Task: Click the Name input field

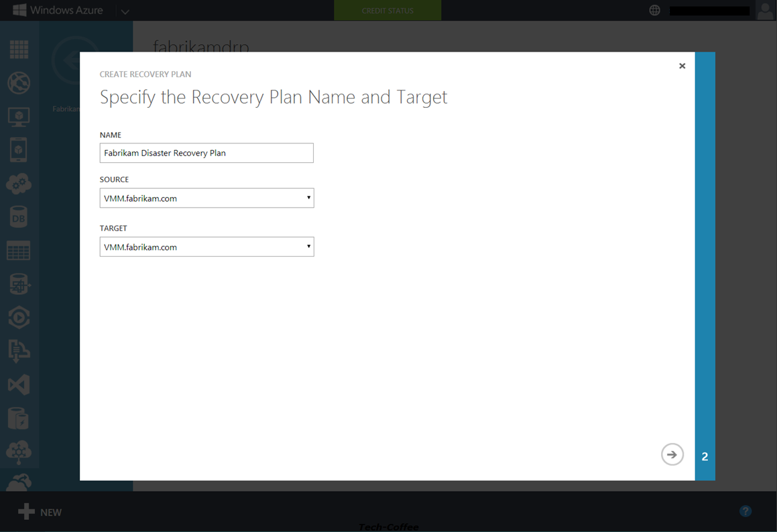Action: (x=206, y=153)
